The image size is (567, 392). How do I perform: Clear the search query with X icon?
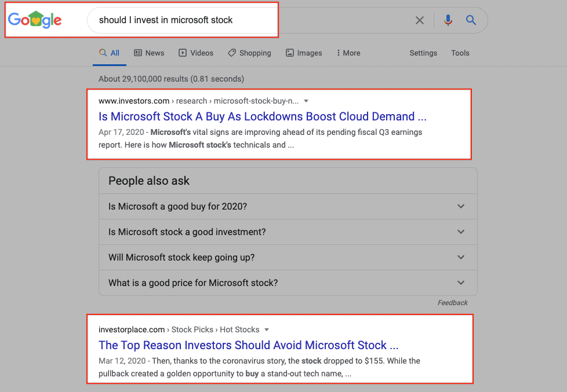pyautogui.click(x=420, y=20)
